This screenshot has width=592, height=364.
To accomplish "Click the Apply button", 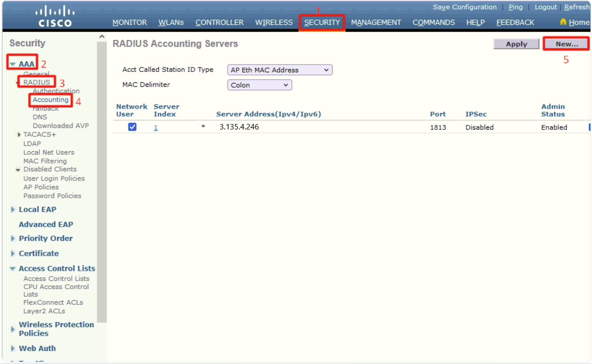I will tap(516, 44).
